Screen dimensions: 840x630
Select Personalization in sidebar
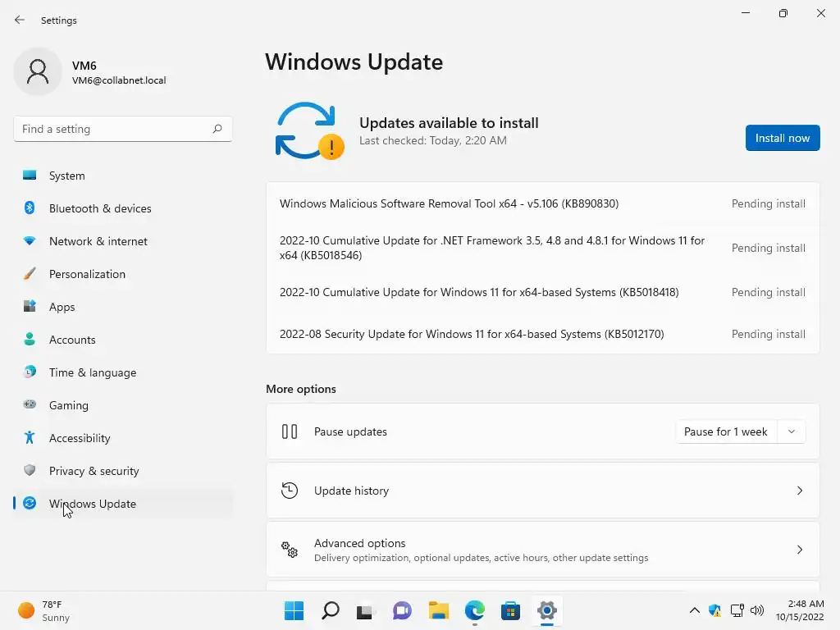pos(123,274)
